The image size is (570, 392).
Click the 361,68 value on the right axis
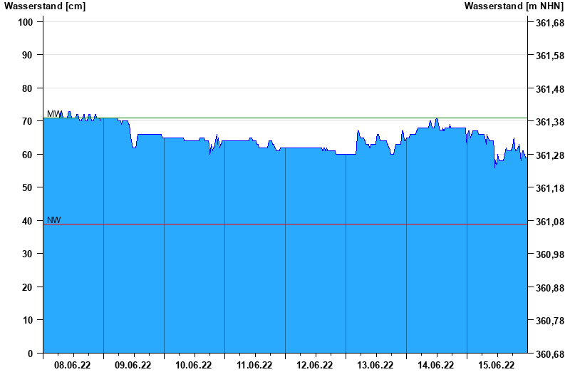point(550,23)
